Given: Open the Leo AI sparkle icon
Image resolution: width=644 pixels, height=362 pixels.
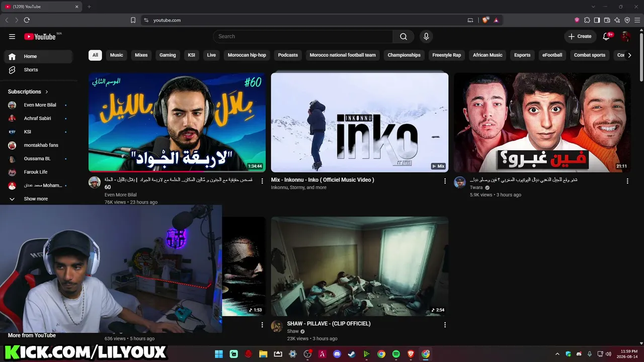Looking at the screenshot, I should (617, 20).
